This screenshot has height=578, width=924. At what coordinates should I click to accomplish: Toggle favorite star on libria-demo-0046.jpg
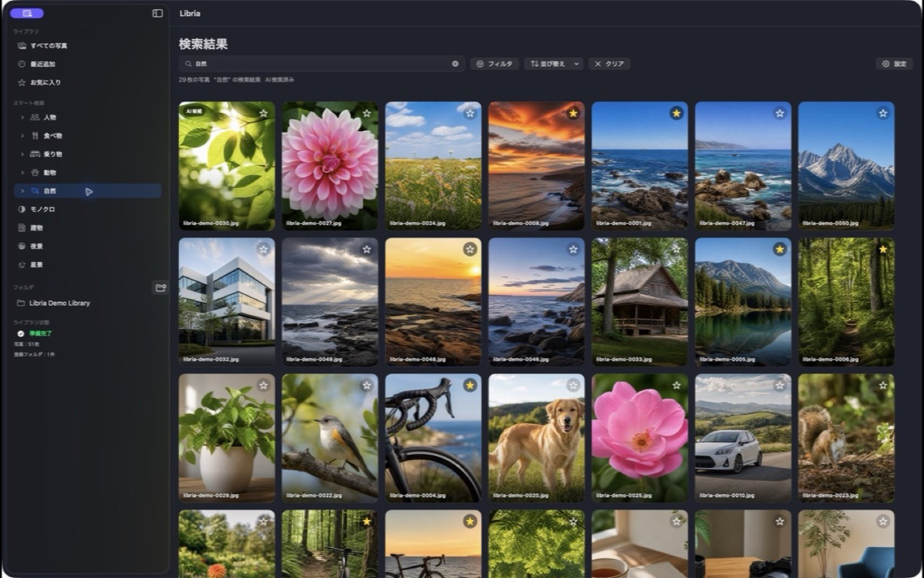click(574, 249)
